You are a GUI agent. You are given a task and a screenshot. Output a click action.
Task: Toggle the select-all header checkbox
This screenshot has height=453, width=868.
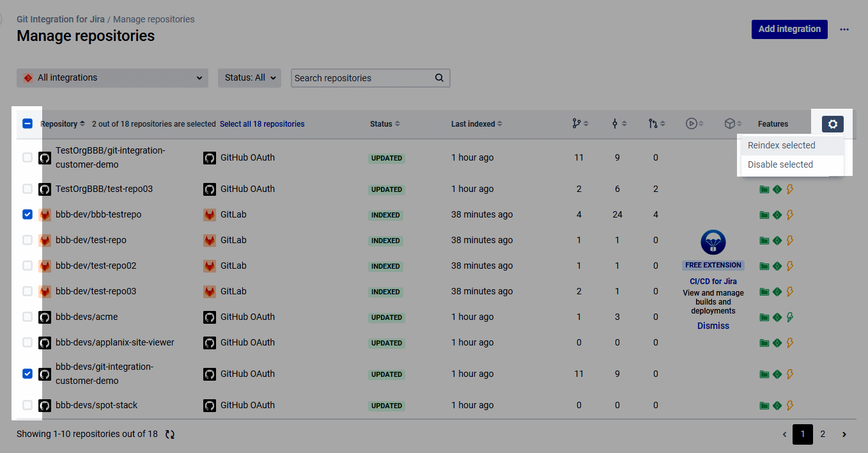tap(27, 123)
